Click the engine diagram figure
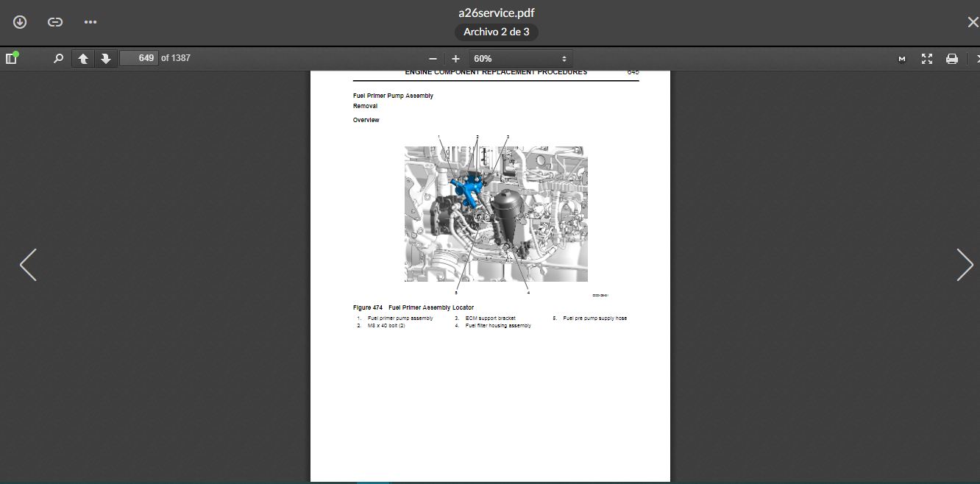The image size is (980, 484). (x=496, y=213)
